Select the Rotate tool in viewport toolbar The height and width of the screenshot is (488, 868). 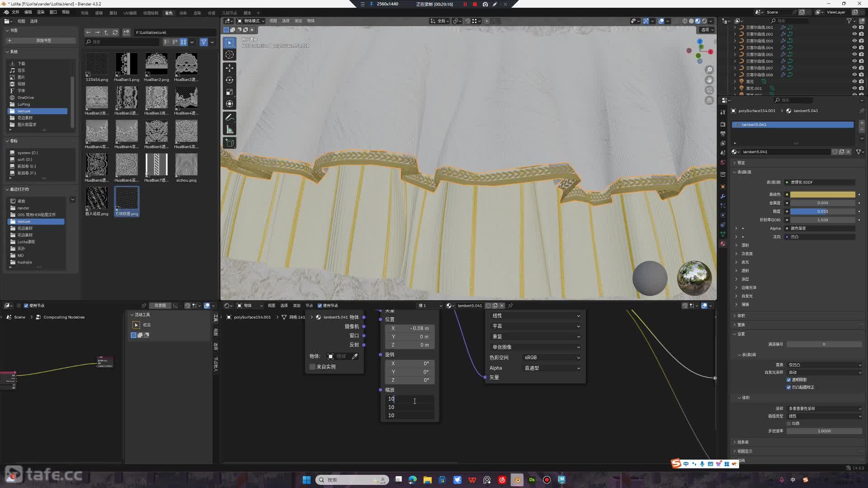pyautogui.click(x=230, y=80)
